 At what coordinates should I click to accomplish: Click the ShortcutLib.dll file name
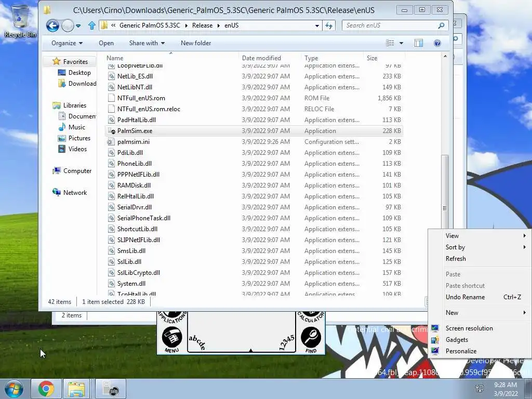[x=137, y=229]
